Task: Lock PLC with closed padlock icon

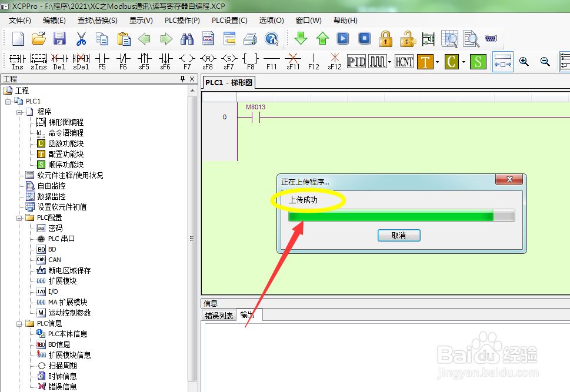Action: tap(385, 39)
